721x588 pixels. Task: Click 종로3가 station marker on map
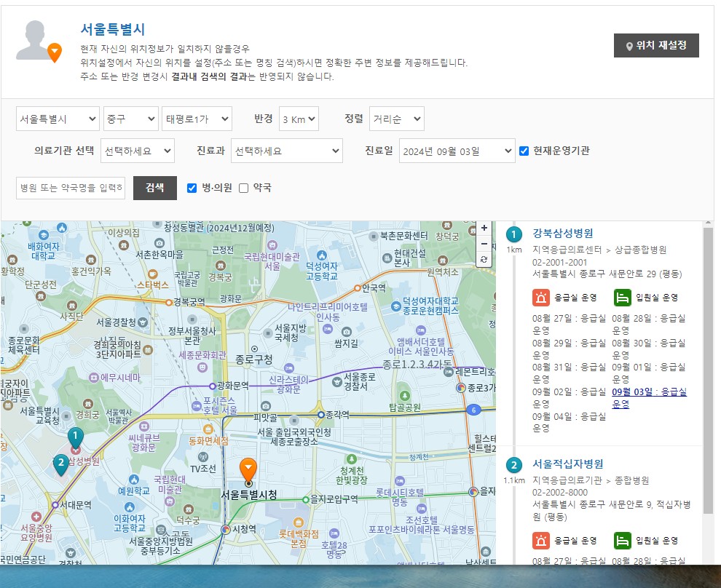[x=461, y=388]
